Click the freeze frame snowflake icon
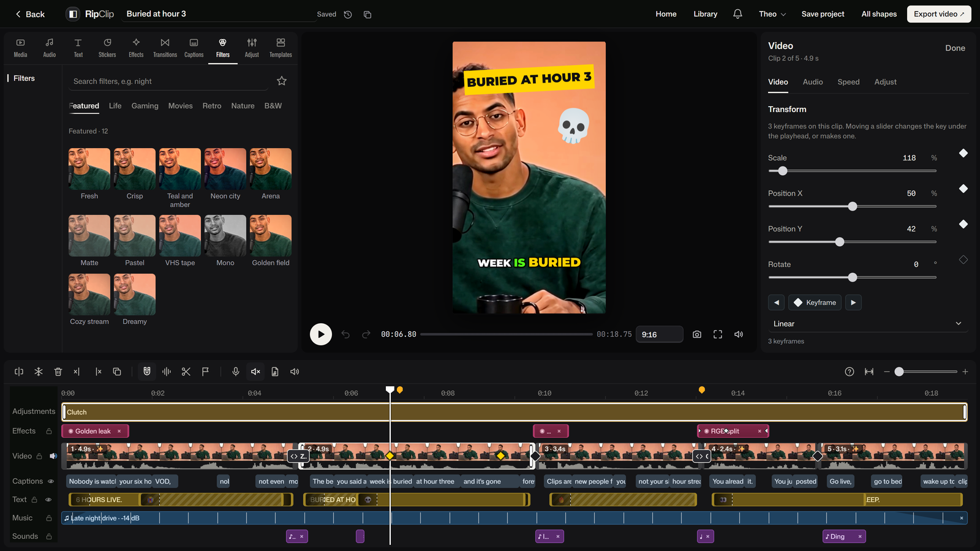 39,372
